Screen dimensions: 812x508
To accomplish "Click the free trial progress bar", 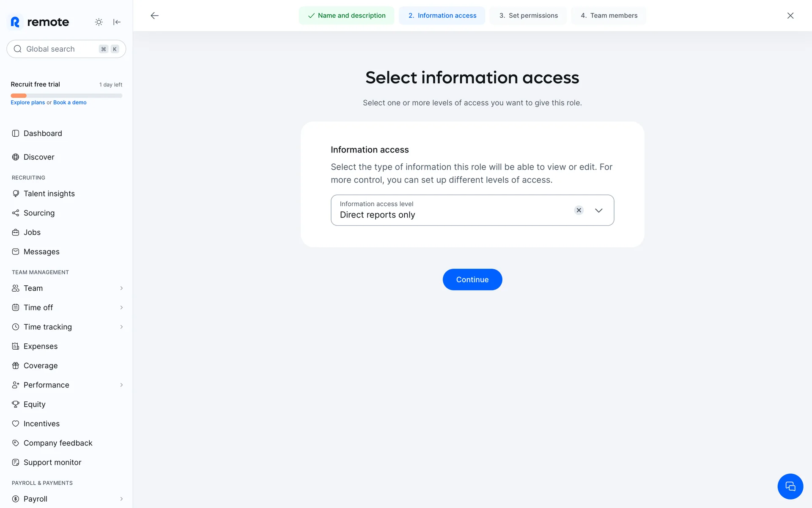I will (66, 96).
